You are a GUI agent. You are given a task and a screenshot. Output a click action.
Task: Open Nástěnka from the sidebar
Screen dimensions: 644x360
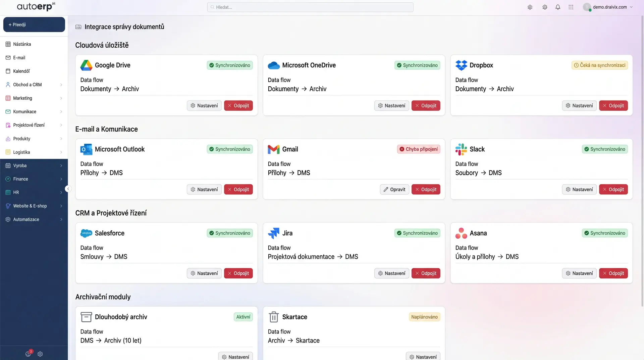[x=22, y=44]
